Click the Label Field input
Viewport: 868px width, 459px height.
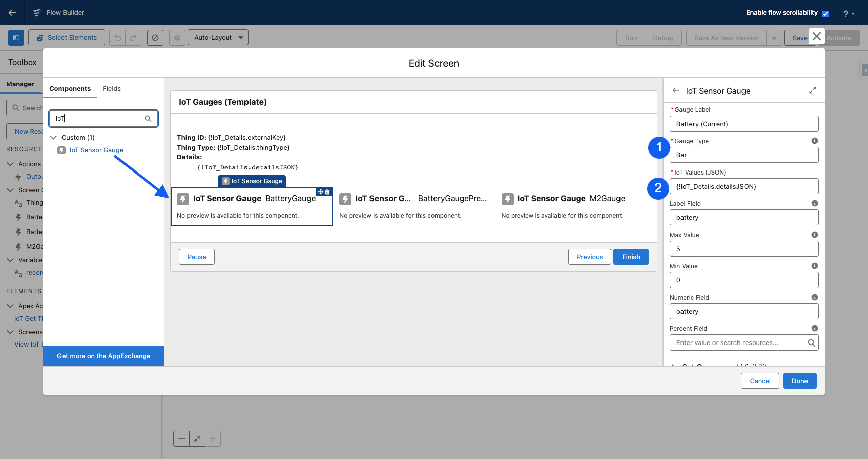click(744, 217)
